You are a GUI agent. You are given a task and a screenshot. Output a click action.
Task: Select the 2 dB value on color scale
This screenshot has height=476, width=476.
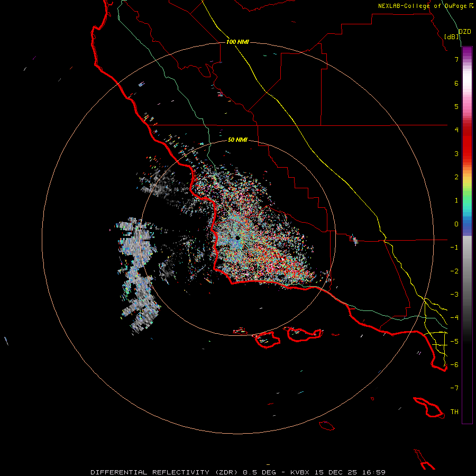point(456,177)
